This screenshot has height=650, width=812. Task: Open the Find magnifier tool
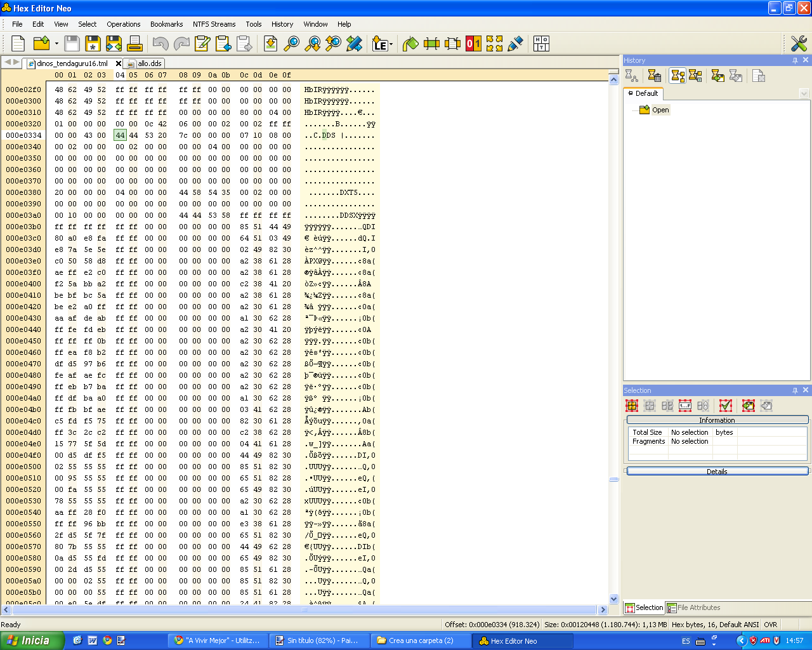(x=291, y=44)
